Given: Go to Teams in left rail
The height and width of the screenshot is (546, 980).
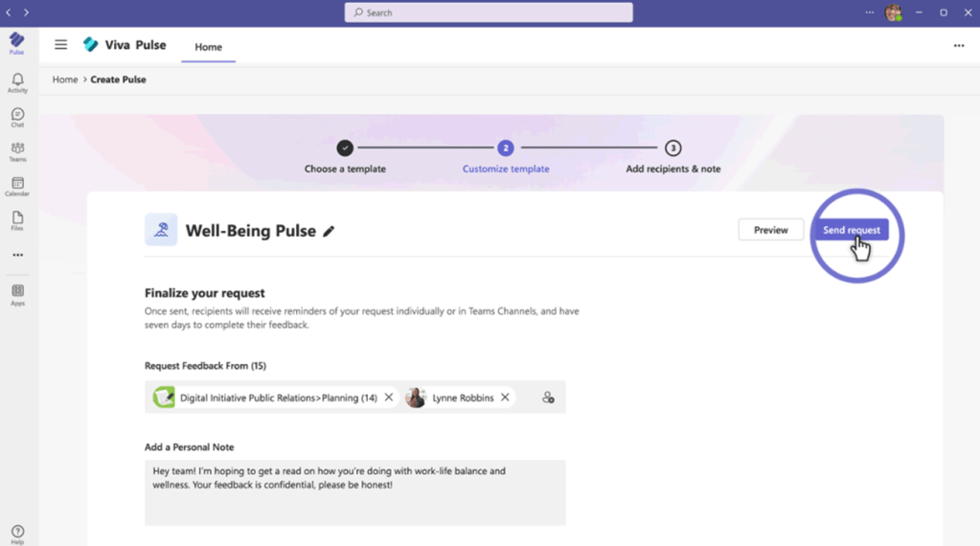Looking at the screenshot, I should tap(17, 151).
